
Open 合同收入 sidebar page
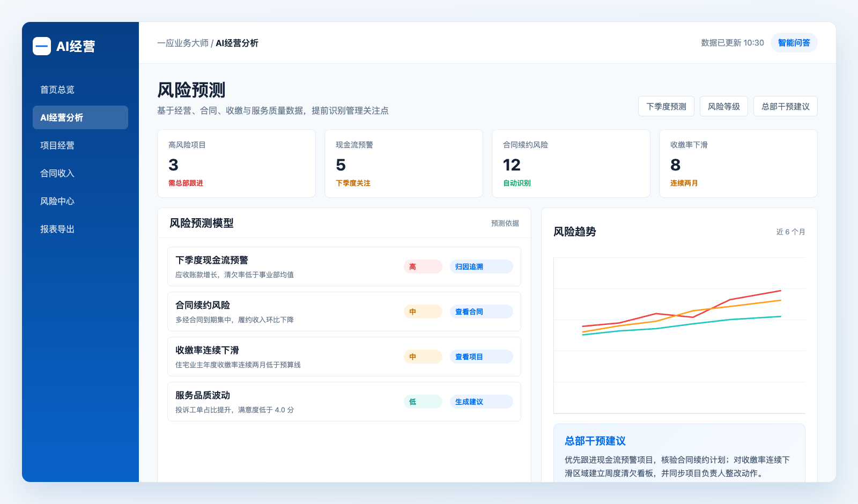click(80, 173)
